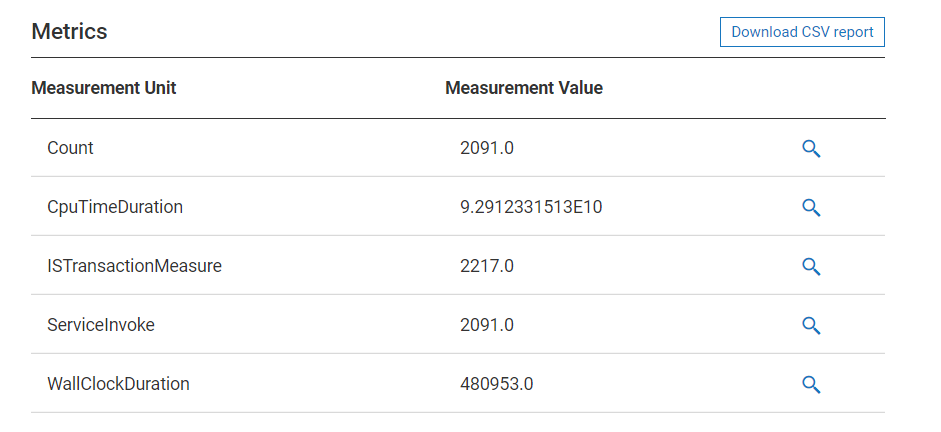Click the Measurement Unit column header
This screenshot has width=941, height=432.
pos(104,88)
